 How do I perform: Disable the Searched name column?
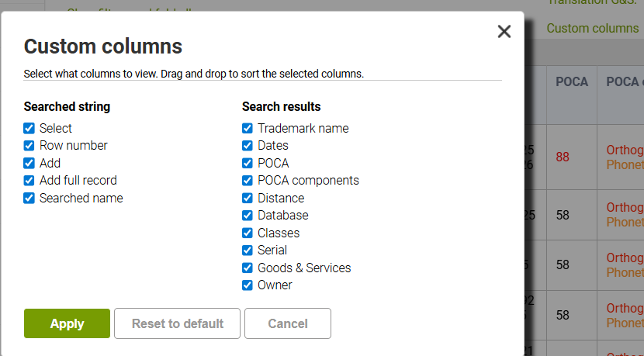(29, 199)
